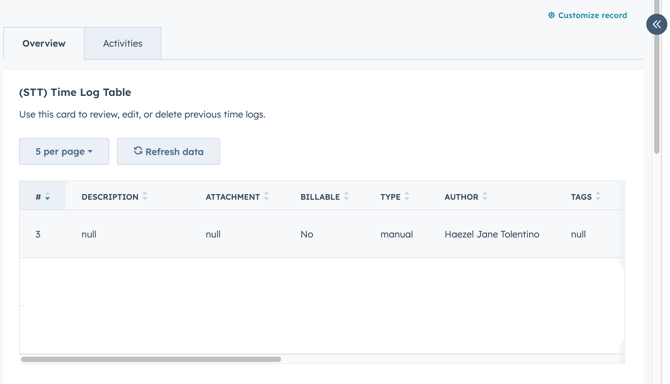Click the BILLABLE column header text
Screen dimensions: 670x384
[320, 197]
